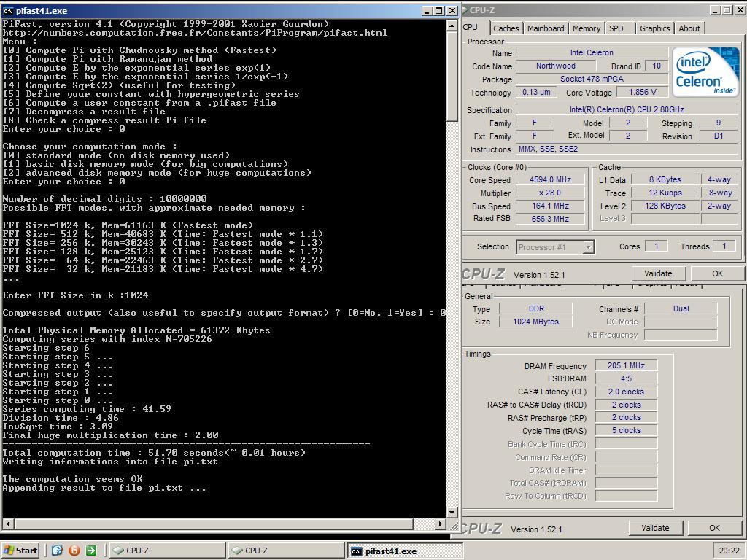
Task: Switch to the Memory tab
Action: pyautogui.click(x=587, y=28)
